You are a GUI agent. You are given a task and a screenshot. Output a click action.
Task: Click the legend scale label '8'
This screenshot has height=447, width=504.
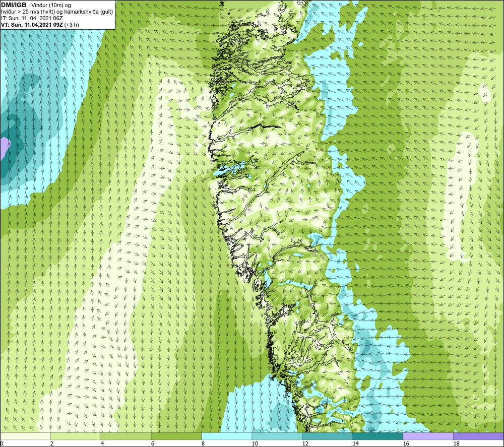click(203, 443)
